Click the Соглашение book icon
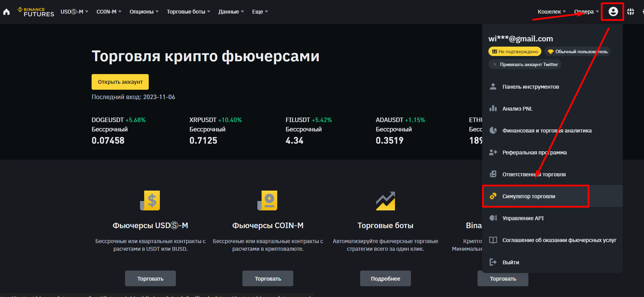 493,240
